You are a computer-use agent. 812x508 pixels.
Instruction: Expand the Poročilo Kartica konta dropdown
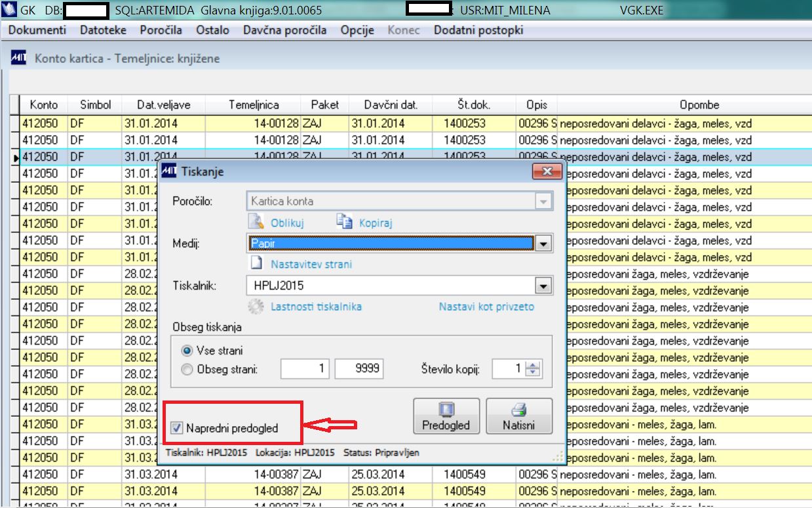coord(543,201)
